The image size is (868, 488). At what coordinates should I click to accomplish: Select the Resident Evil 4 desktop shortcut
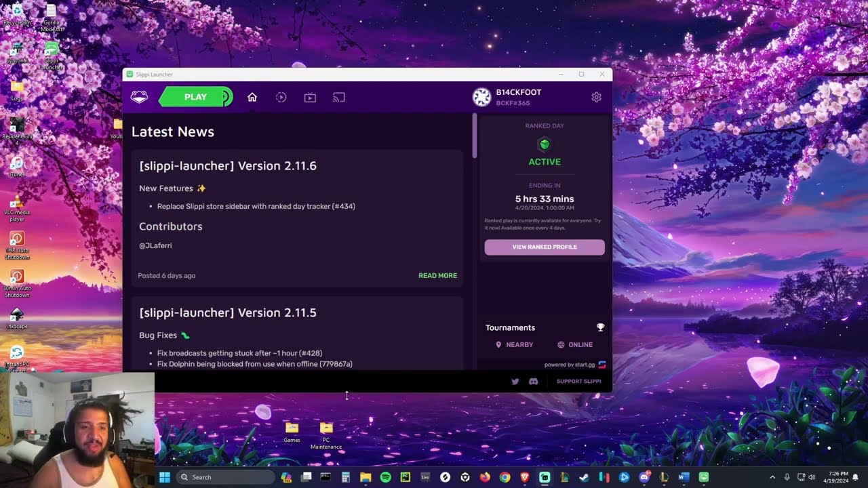(17, 131)
